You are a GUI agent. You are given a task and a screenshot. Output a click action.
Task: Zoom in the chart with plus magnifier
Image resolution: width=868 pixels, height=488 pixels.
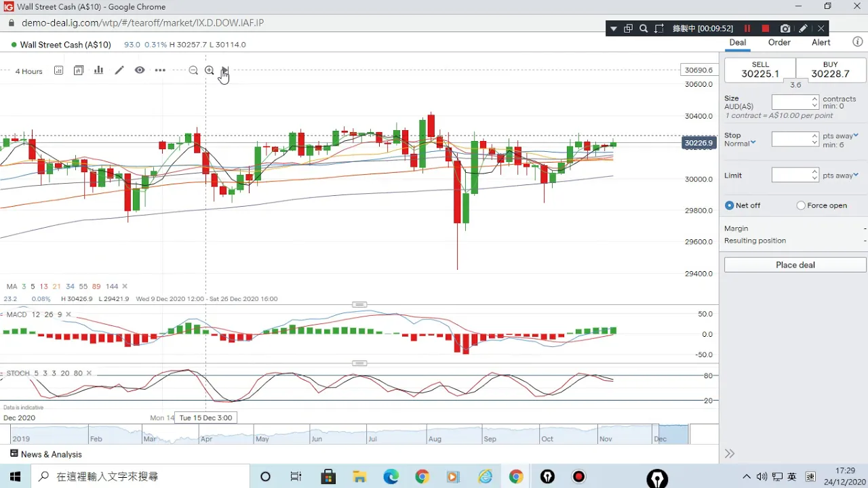pos(210,70)
